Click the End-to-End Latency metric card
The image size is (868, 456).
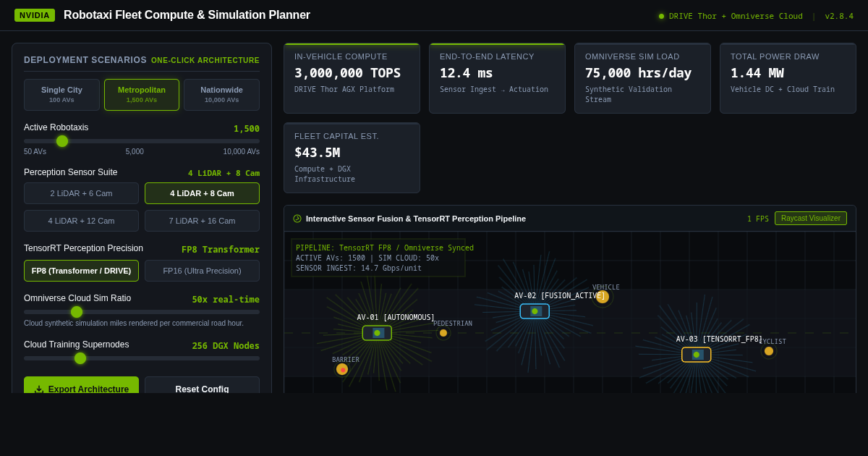pyautogui.click(x=497, y=78)
